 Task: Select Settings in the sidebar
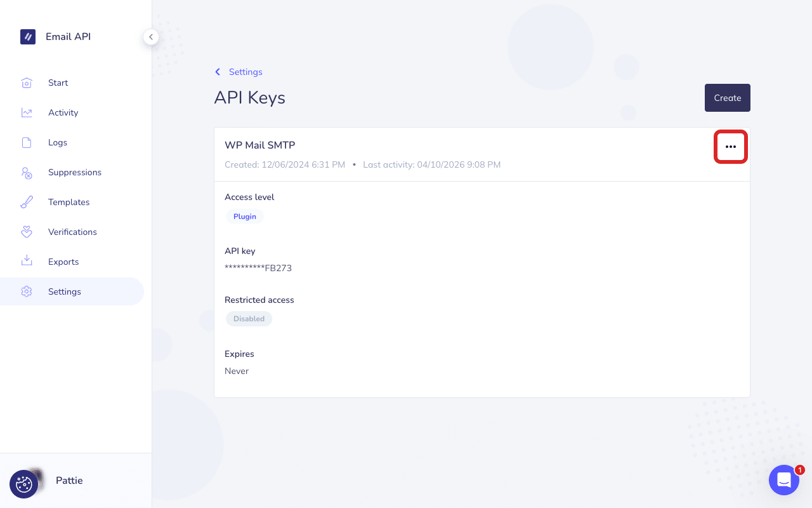pos(72,291)
